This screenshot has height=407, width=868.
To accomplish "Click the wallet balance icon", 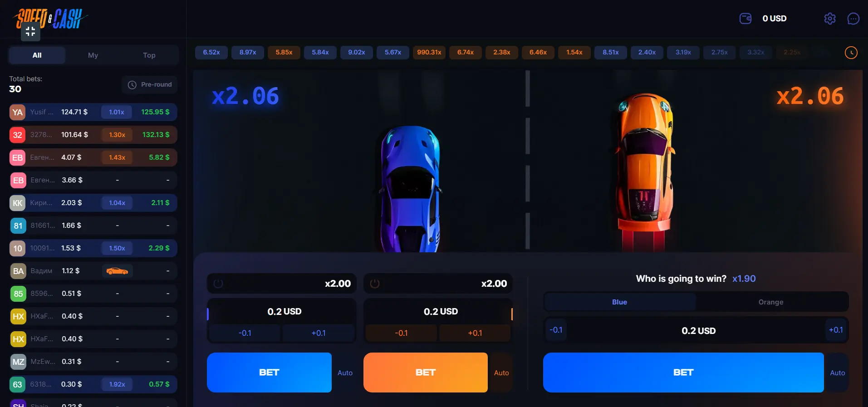I will tap(745, 19).
